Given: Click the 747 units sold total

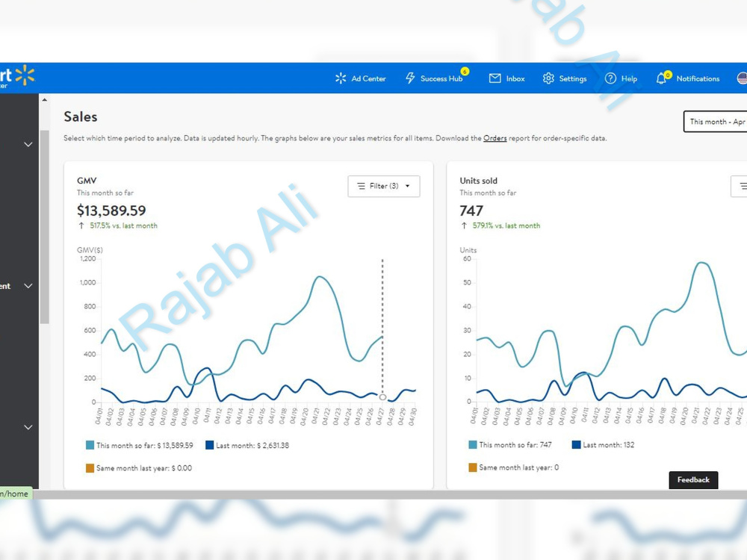Looking at the screenshot, I should pyautogui.click(x=471, y=211).
